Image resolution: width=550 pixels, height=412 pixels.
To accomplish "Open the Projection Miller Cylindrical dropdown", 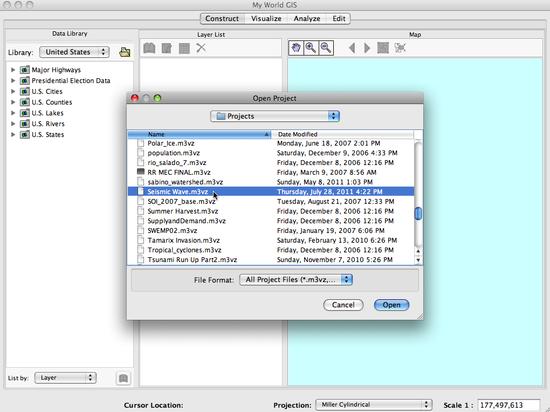I will (374, 405).
